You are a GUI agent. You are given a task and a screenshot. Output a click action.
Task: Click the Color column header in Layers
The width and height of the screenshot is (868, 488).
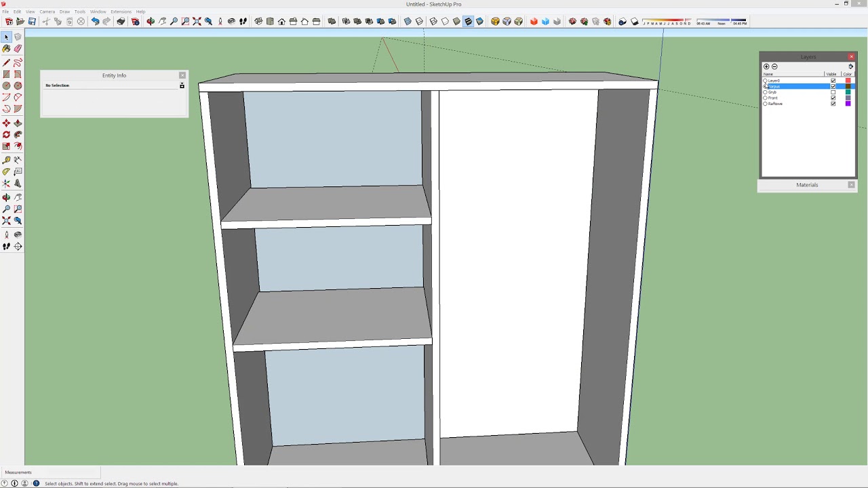[x=848, y=74]
